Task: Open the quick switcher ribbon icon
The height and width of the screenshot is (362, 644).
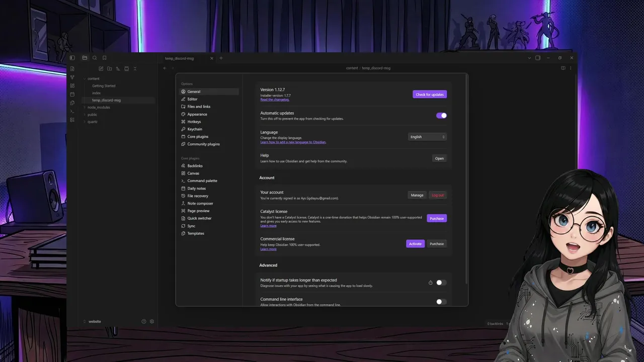Action: point(72,68)
